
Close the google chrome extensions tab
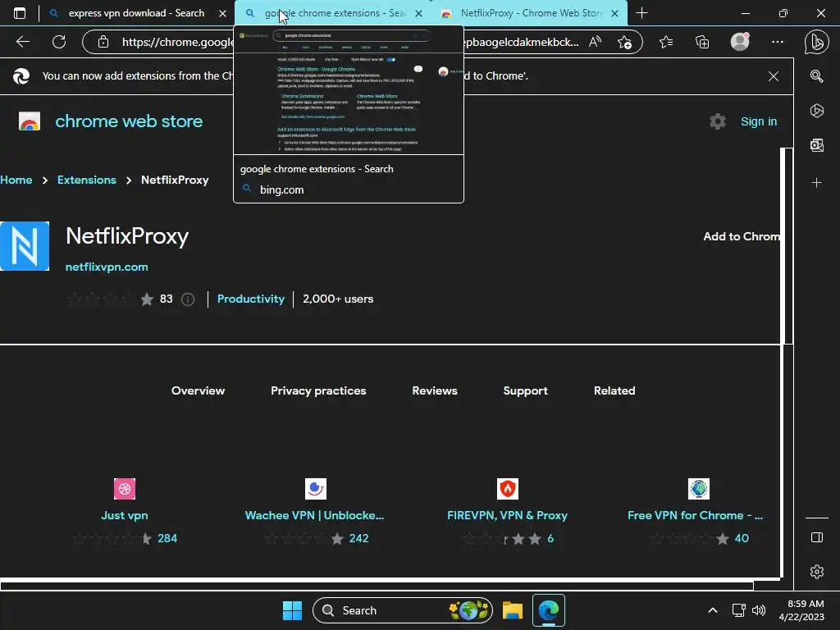[418, 13]
